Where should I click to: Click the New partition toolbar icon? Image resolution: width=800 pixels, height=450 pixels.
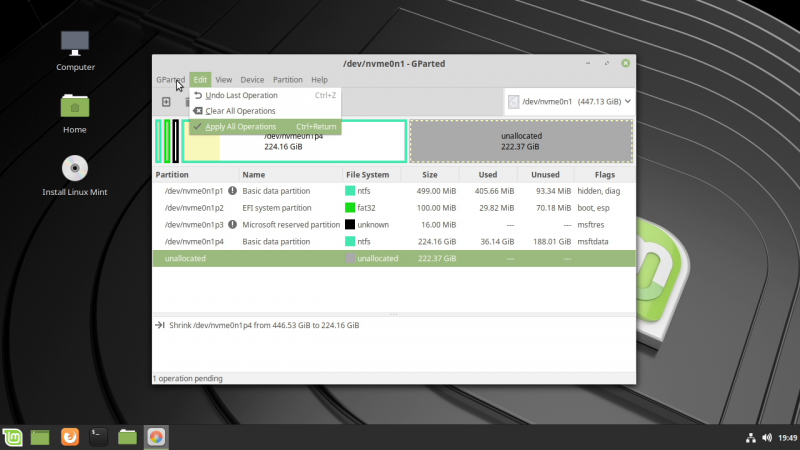click(166, 102)
